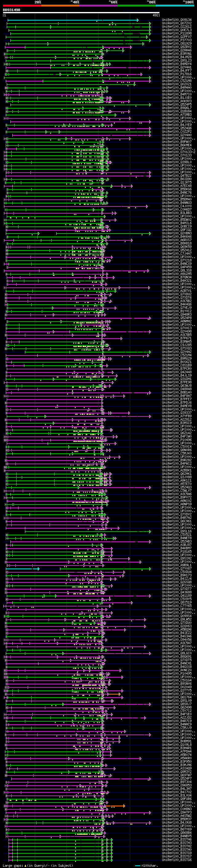Image resolution: width=197 pixels, height=868 pixels.
Task: Select the UniRef100_Q9ZRY2 label
Action: coord(176,47)
